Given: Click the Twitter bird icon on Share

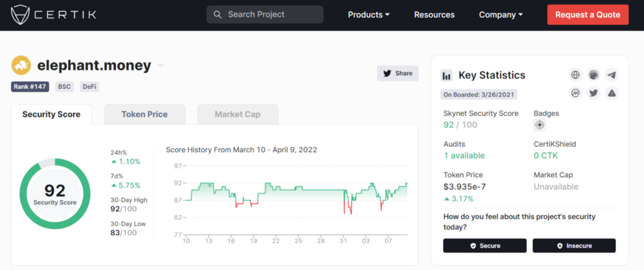Looking at the screenshot, I should pos(387,73).
